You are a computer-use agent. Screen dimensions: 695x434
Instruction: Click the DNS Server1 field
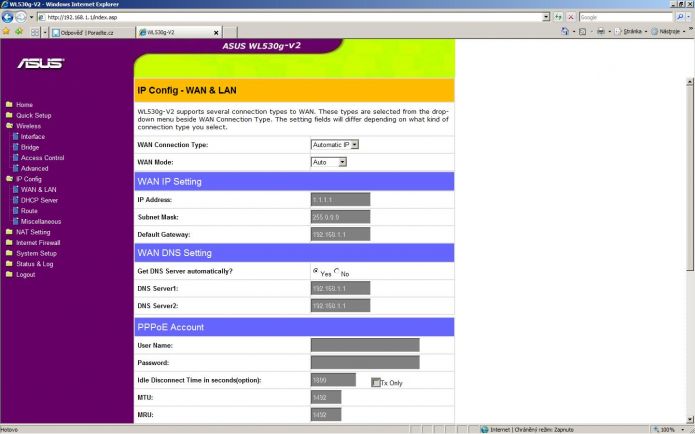[x=340, y=288]
